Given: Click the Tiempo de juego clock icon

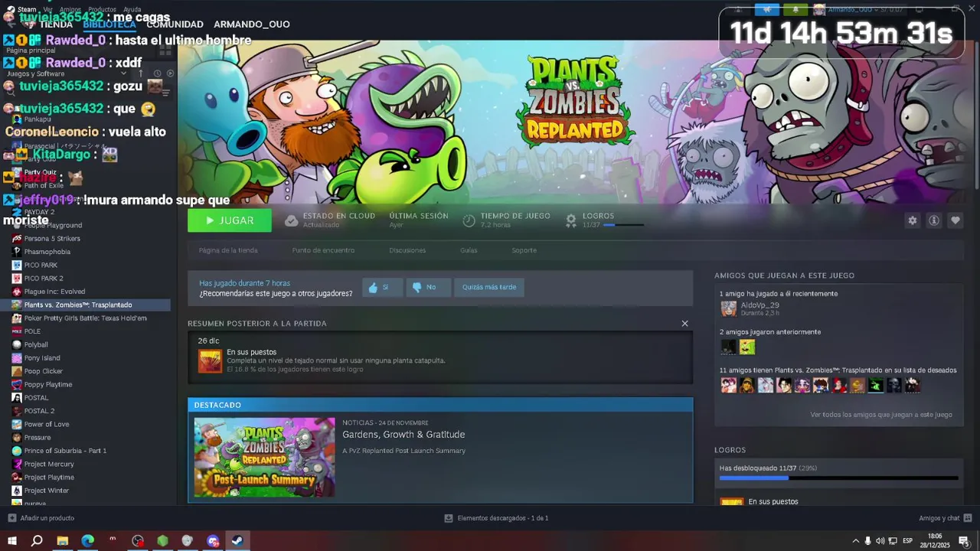Looking at the screenshot, I should point(469,220).
